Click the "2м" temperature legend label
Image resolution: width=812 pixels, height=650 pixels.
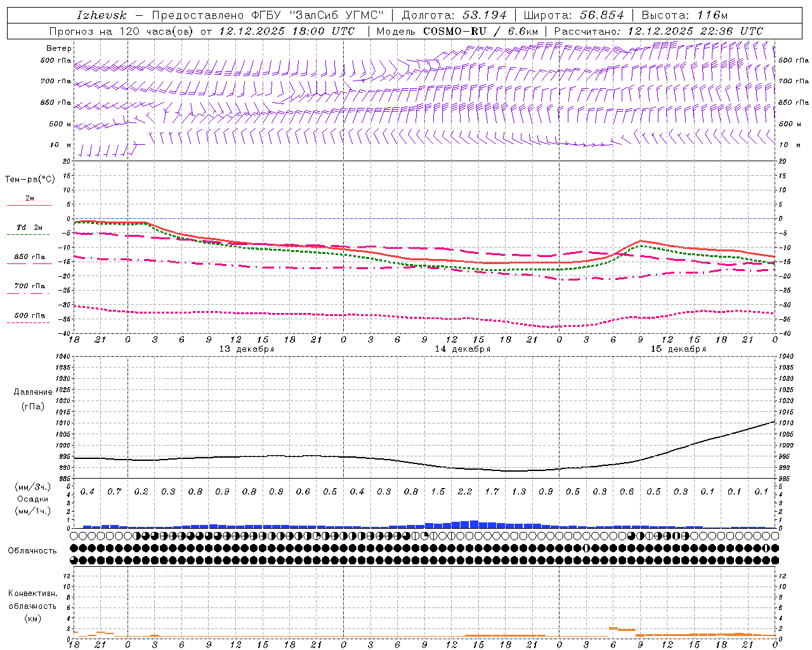[30, 198]
